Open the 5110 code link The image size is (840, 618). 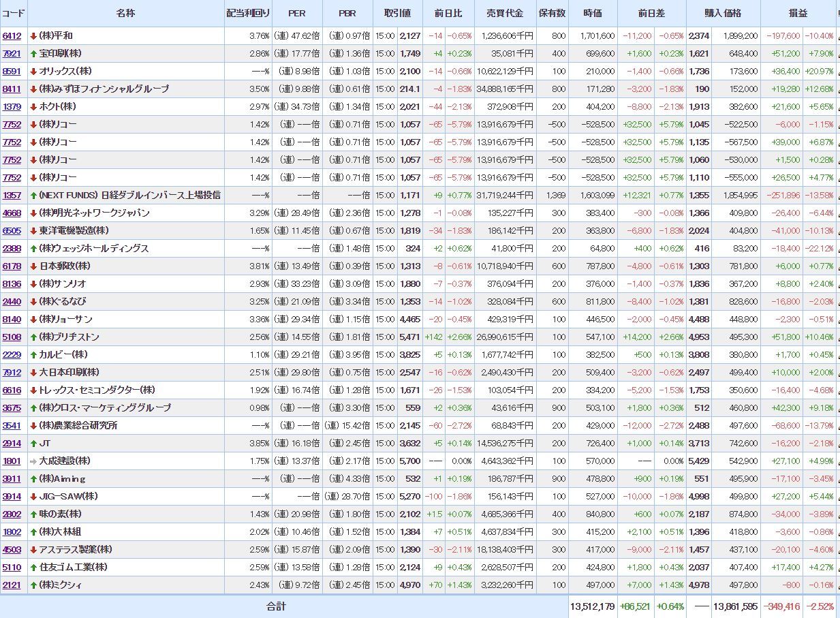pos(12,568)
